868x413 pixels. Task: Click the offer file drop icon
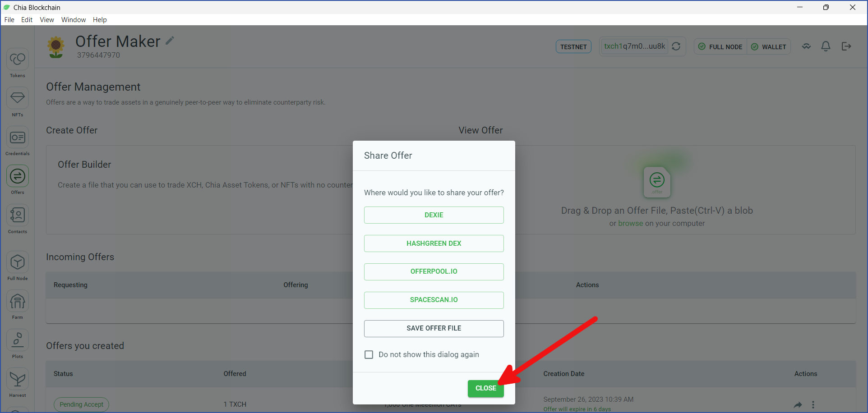pyautogui.click(x=657, y=182)
